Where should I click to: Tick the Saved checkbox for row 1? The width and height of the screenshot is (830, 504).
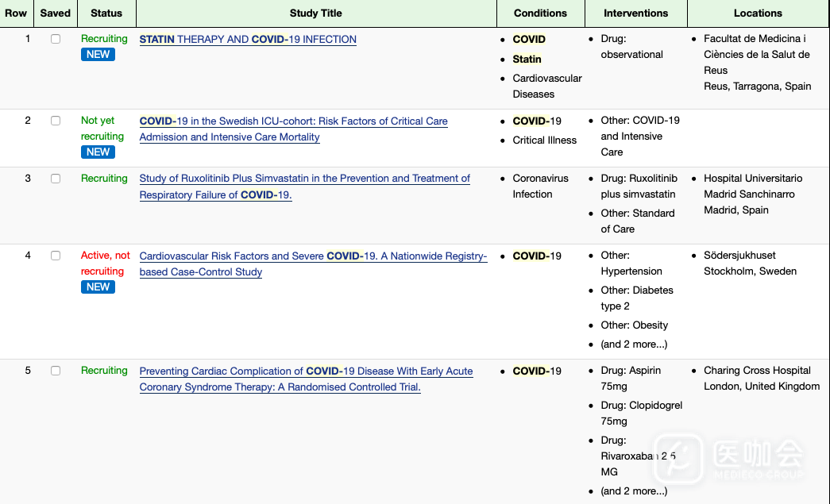pos(56,39)
